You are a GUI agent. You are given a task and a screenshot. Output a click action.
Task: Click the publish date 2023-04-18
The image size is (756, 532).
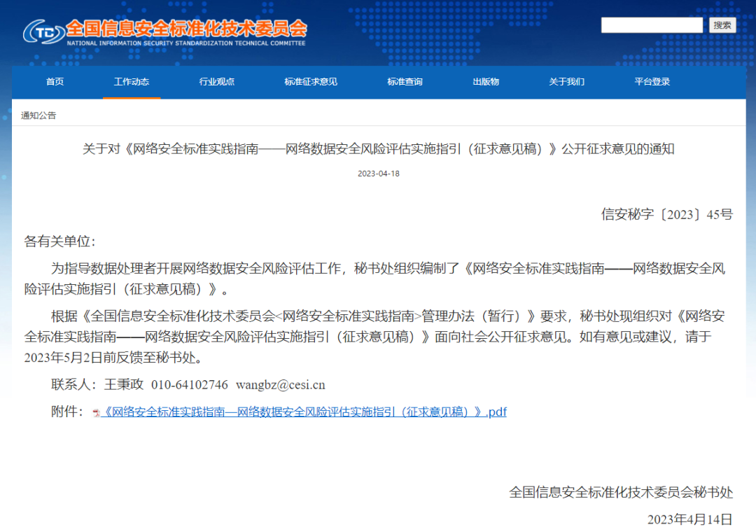[x=379, y=174]
